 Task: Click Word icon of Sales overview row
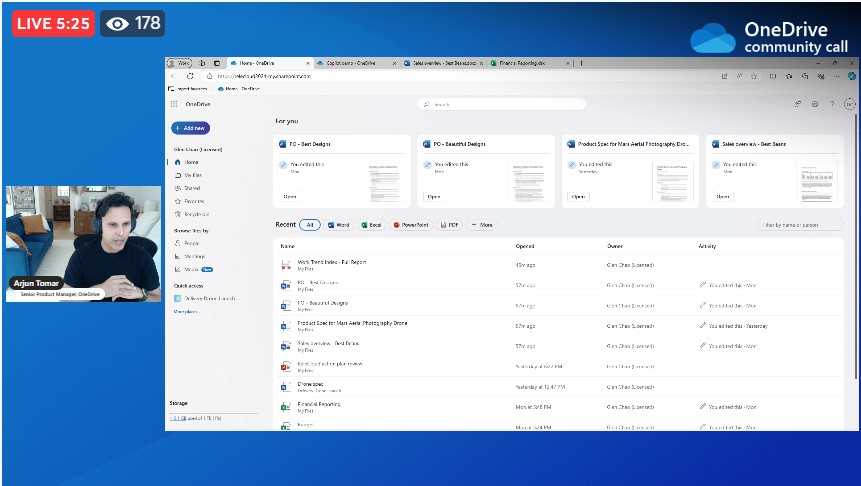coord(286,346)
